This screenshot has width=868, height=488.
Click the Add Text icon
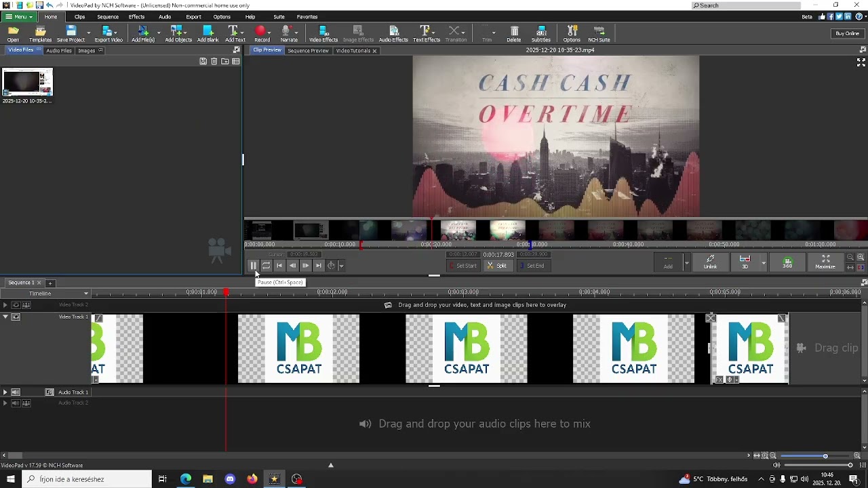click(x=235, y=34)
